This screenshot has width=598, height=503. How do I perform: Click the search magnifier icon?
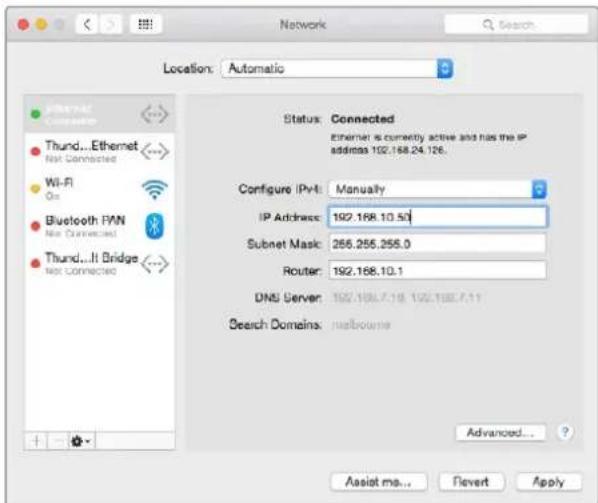pyautogui.click(x=488, y=25)
